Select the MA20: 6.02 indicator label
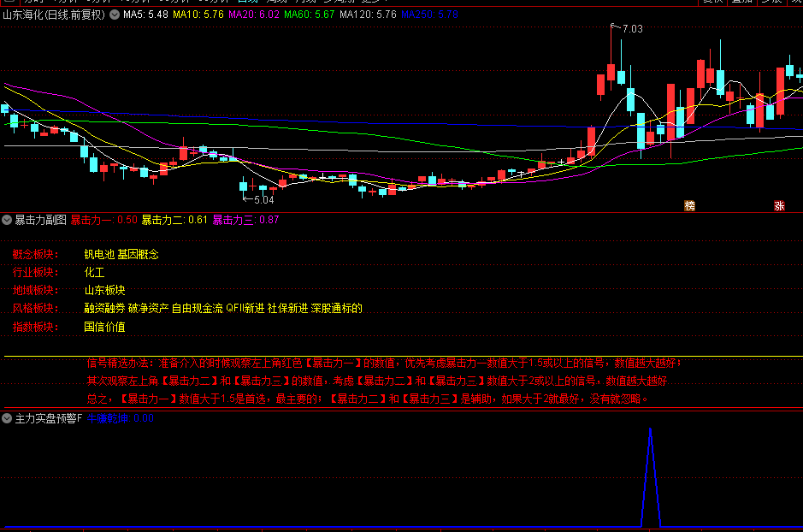Image resolution: width=803 pixels, height=532 pixels. pos(254,15)
